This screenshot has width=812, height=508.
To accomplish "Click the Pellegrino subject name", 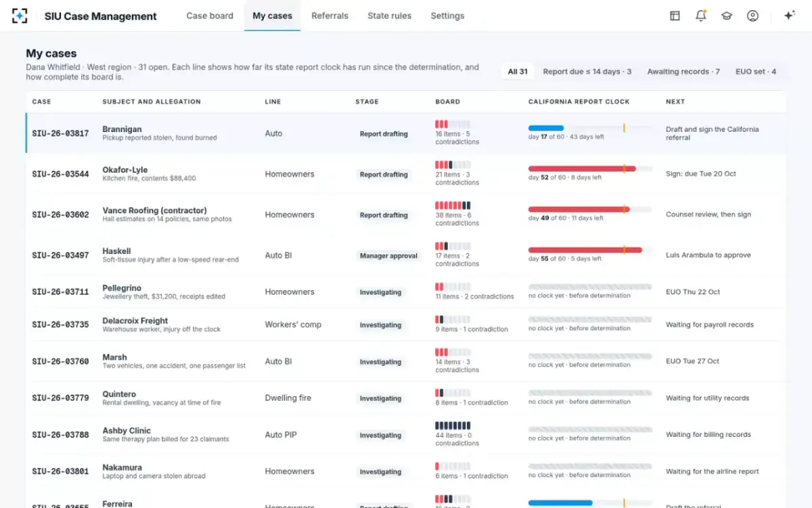I will point(122,288).
